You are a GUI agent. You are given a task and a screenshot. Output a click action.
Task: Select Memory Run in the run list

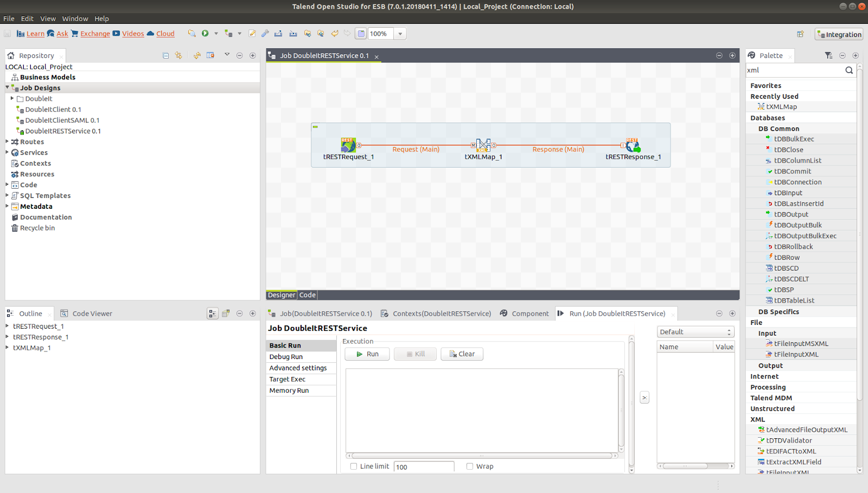[301, 390]
